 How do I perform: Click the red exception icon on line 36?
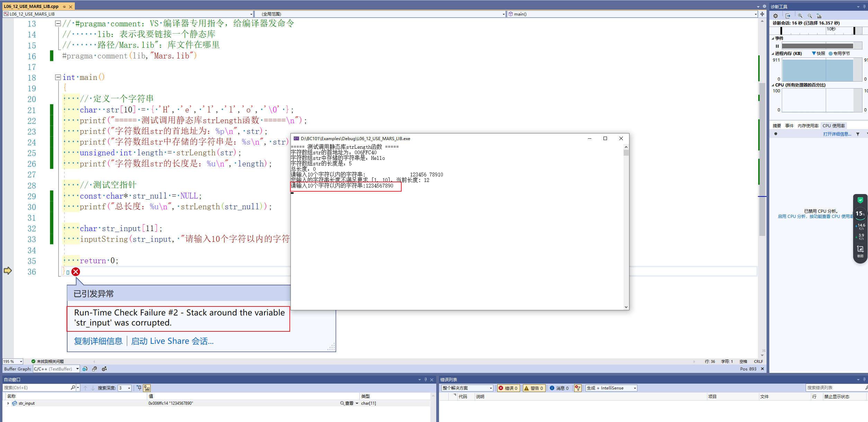click(76, 272)
